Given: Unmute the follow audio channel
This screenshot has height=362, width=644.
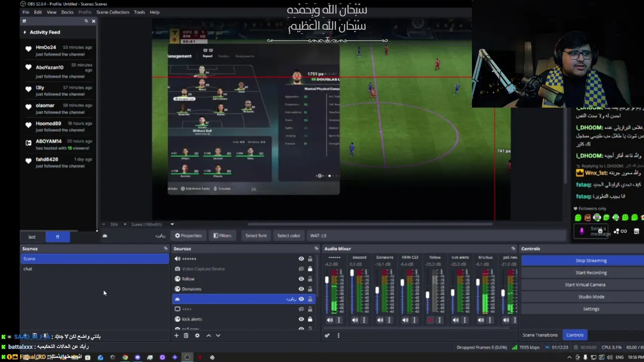Looking at the screenshot, I should [x=430, y=320].
